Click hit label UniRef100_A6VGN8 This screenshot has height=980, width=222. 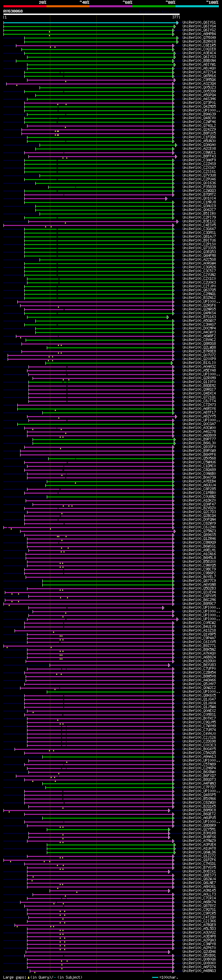pyautogui.click(x=199, y=585)
